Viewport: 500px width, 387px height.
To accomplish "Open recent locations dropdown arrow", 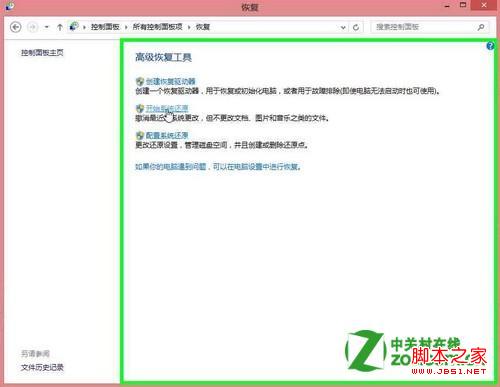I will click(47, 27).
